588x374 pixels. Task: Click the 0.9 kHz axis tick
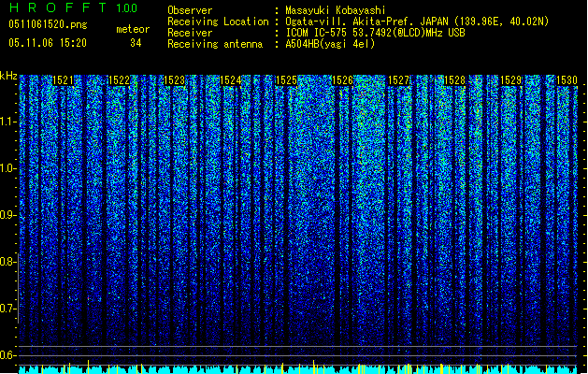click(8, 215)
